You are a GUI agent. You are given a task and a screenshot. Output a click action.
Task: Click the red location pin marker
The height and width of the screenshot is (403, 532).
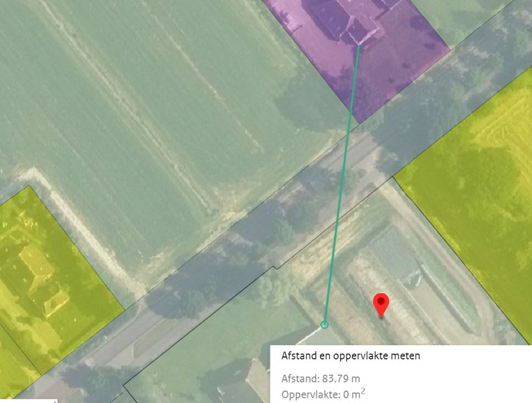tap(381, 304)
